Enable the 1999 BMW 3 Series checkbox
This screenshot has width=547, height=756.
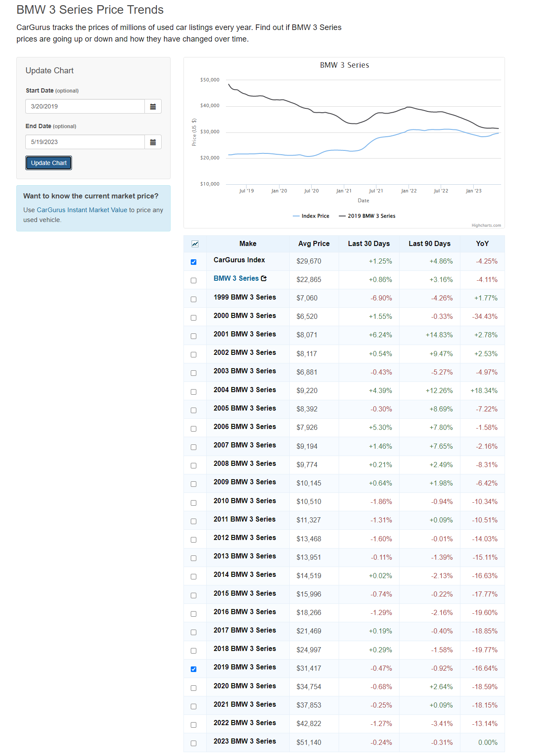point(194,299)
